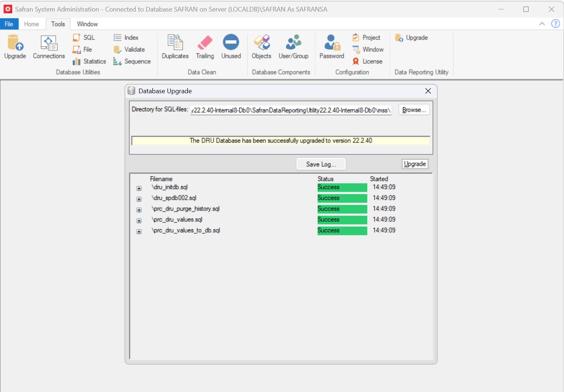The height and width of the screenshot is (392, 564).
Task: Expand the \prc_dru_values.sql row
Action: 139,221
